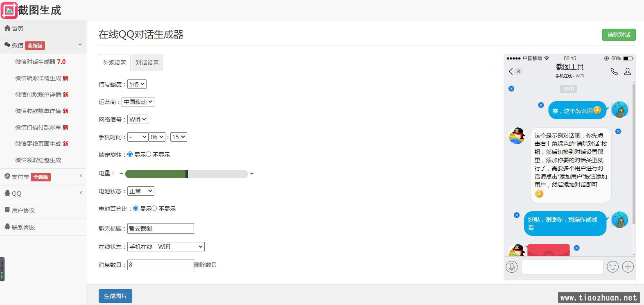Click the green 清除对话 button
Screen dimensions: 644x305
coord(619,35)
